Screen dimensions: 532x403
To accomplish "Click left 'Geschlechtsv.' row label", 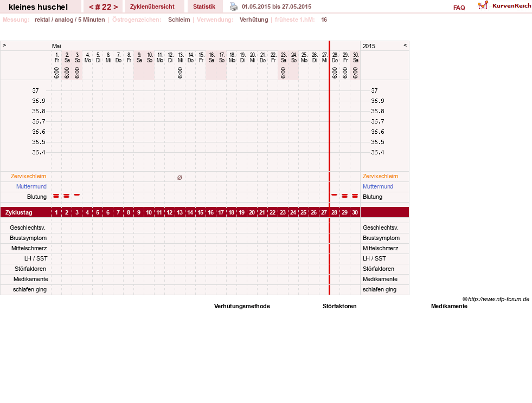I will [x=28, y=227].
